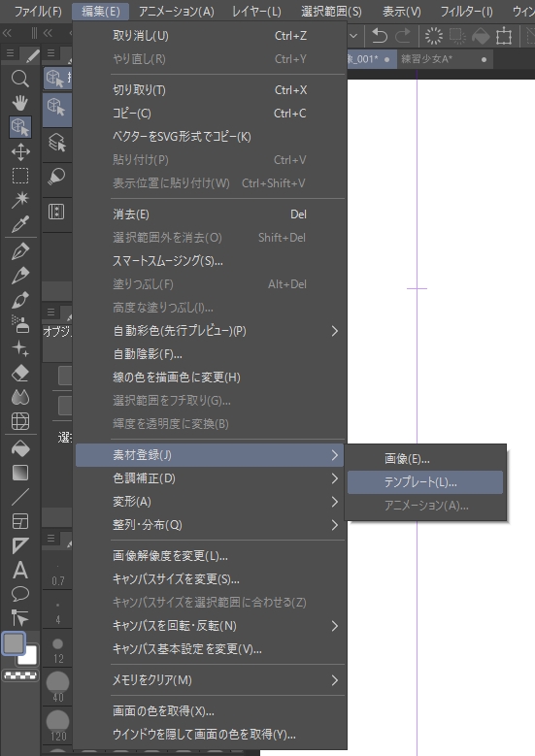Expand the メモリをクリア(M) submenu
Image resolution: width=535 pixels, height=756 pixels.
click(210, 680)
